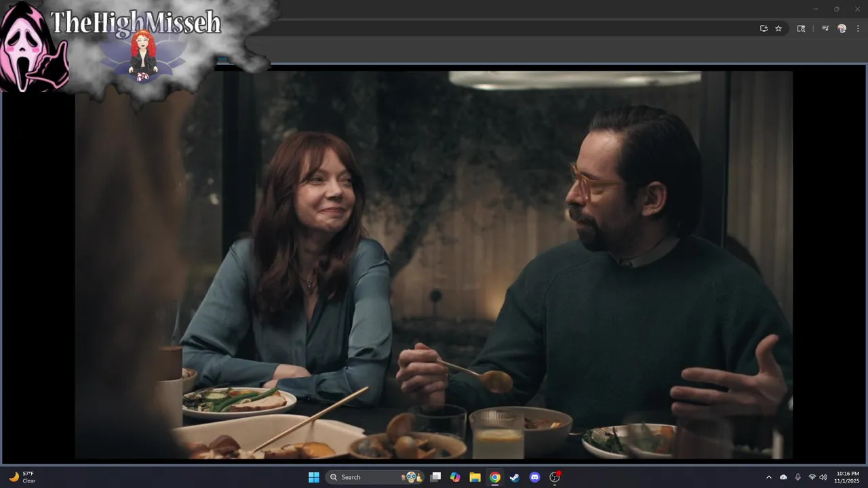Screen dimensions: 868x488
Task: Click the microphone tray icon
Action: point(798,477)
